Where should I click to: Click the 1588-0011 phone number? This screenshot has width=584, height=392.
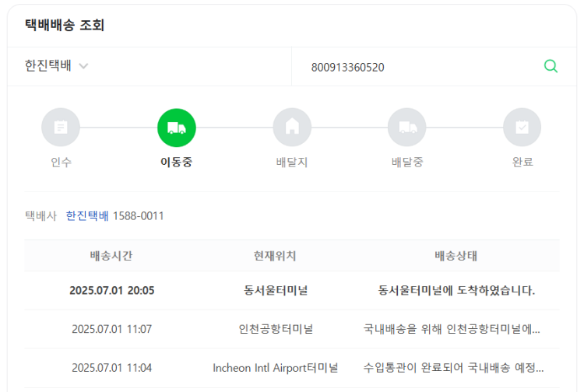point(138,215)
